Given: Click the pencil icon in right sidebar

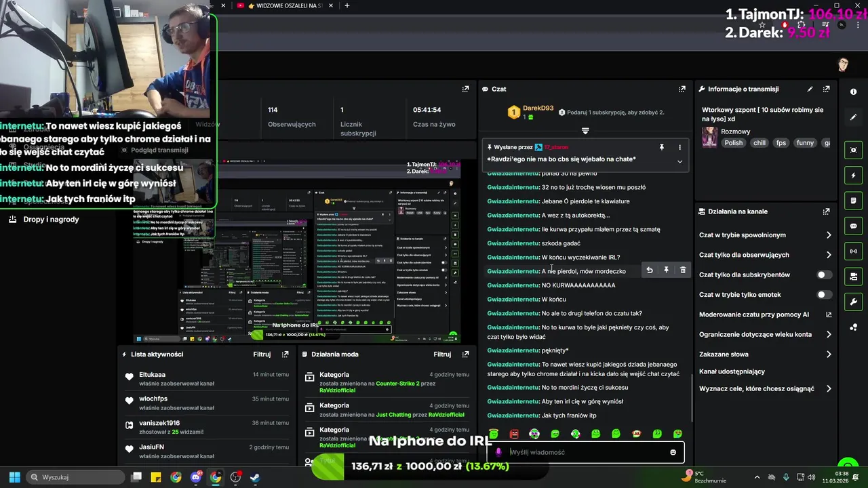Looking at the screenshot, I should point(853,117).
